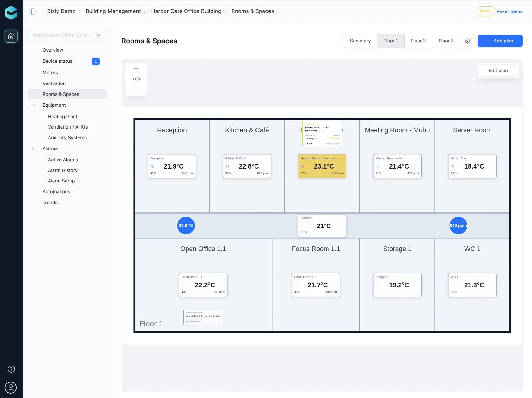
Task: Open the home icon in dark sidebar
Action: click(x=11, y=36)
